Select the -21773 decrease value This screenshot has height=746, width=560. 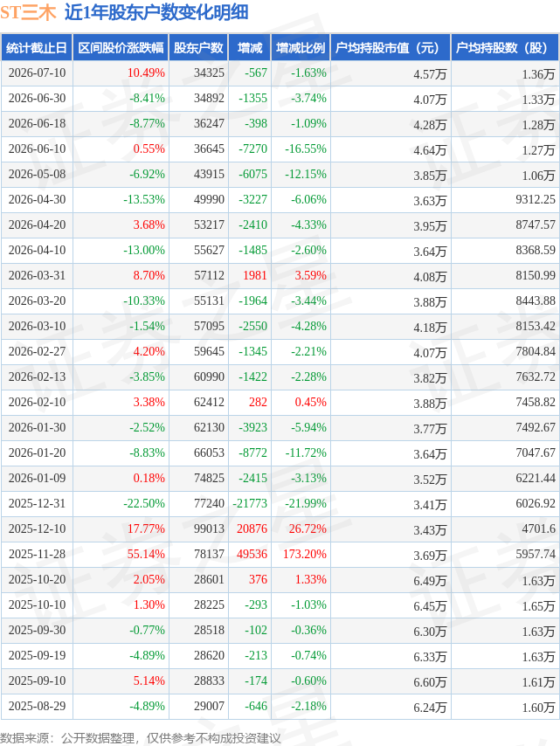pos(250,503)
